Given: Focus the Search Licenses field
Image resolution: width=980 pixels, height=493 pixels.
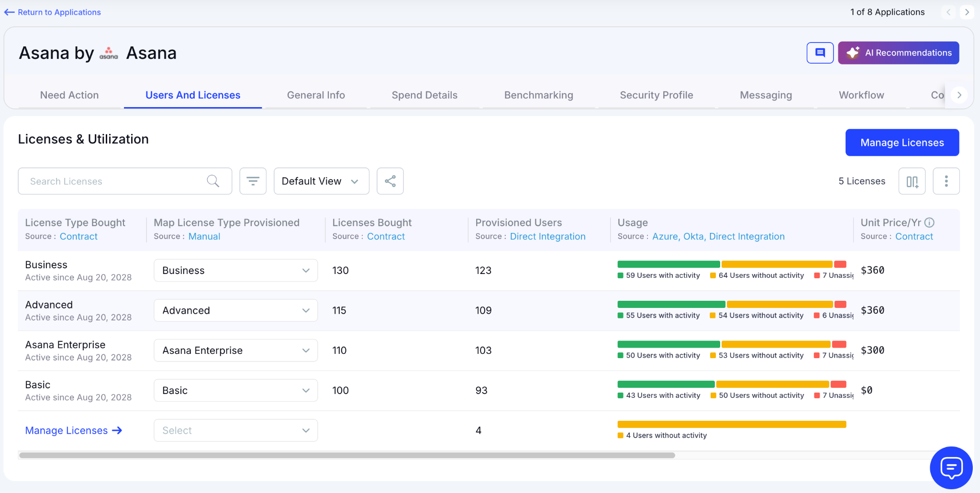Looking at the screenshot, I should pos(125,181).
